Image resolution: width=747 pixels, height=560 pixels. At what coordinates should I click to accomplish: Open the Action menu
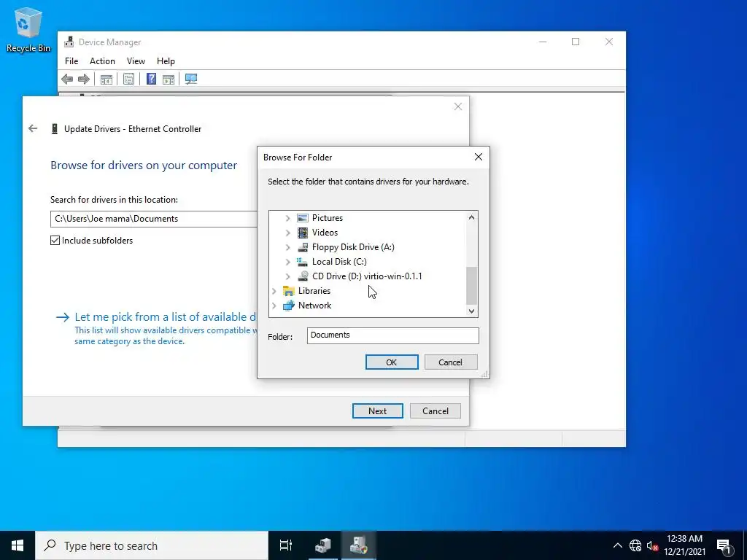point(102,61)
